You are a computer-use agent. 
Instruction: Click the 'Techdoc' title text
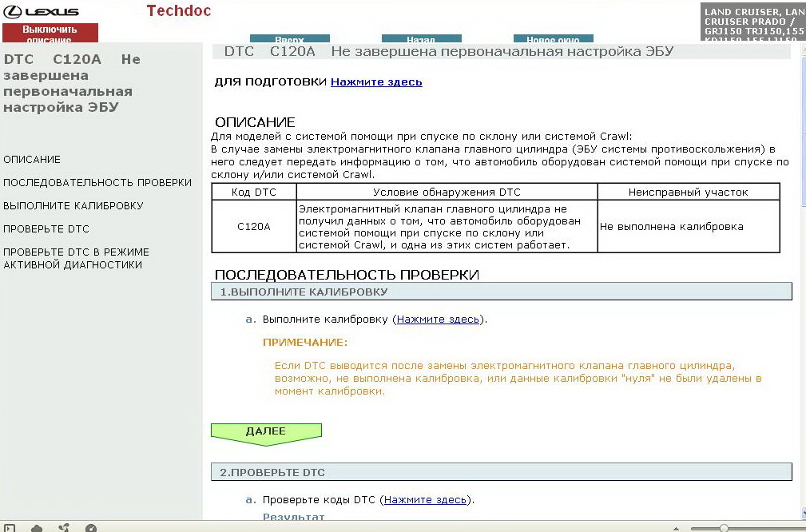coord(179,11)
